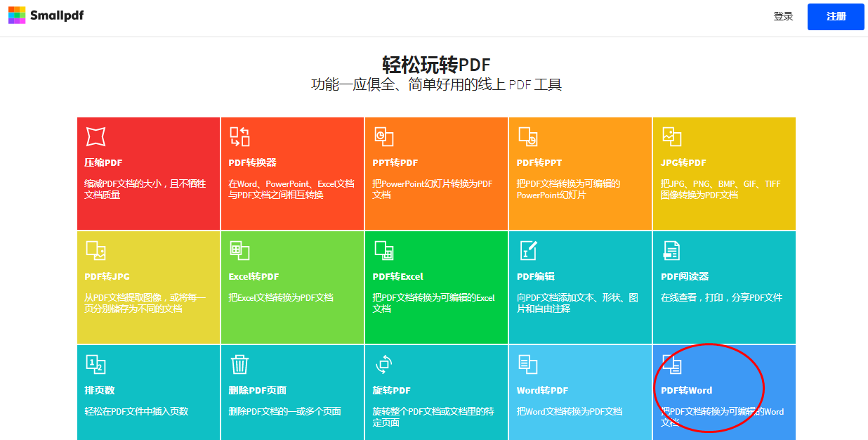Screen dimensions: 868x440
Task: Open the Word转PDF title link
Action: pos(542,391)
